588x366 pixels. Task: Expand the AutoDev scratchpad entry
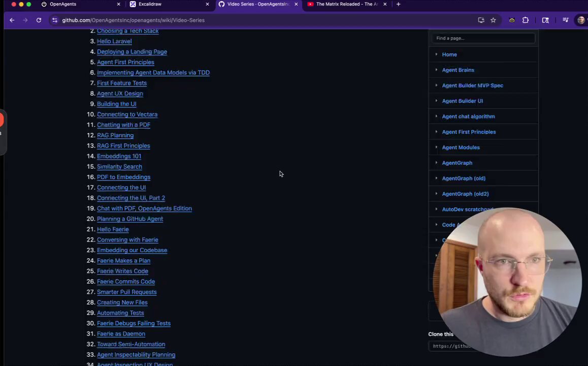click(x=436, y=209)
